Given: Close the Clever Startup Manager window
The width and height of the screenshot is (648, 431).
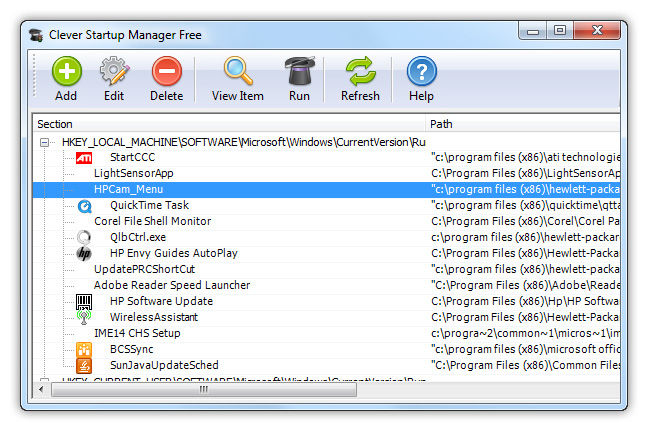Looking at the screenshot, I should coord(597,31).
